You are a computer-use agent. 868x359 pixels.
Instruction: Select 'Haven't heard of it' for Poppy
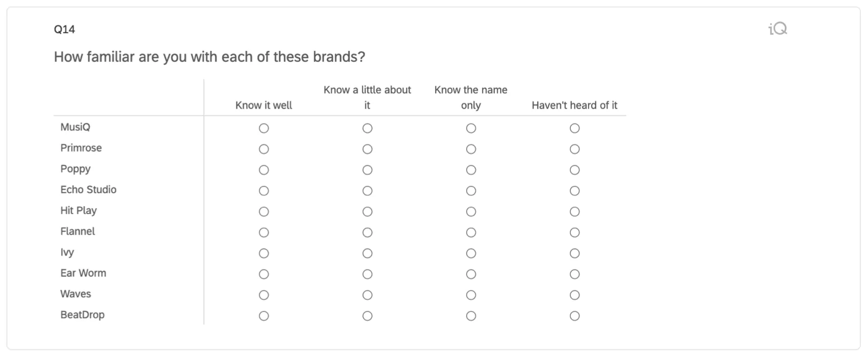coord(574,170)
